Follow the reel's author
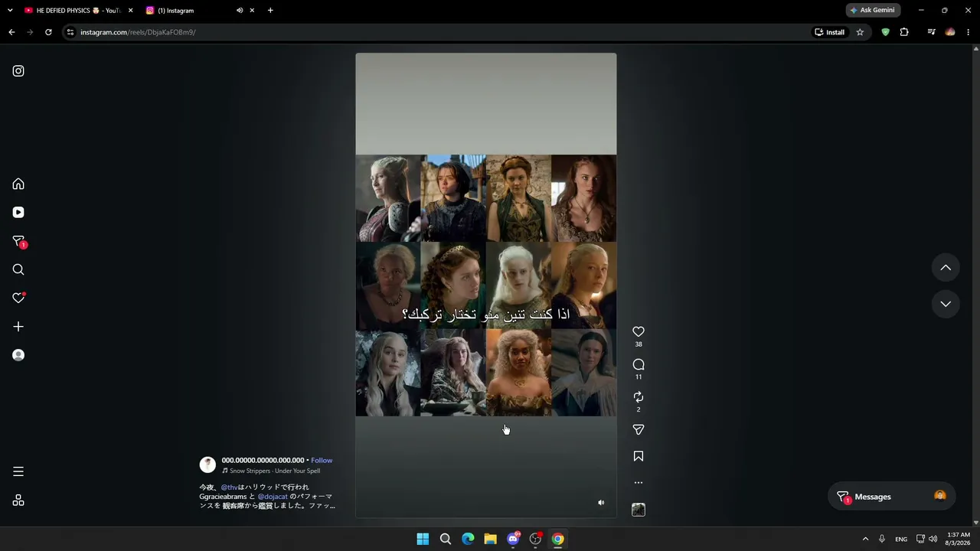 point(322,460)
